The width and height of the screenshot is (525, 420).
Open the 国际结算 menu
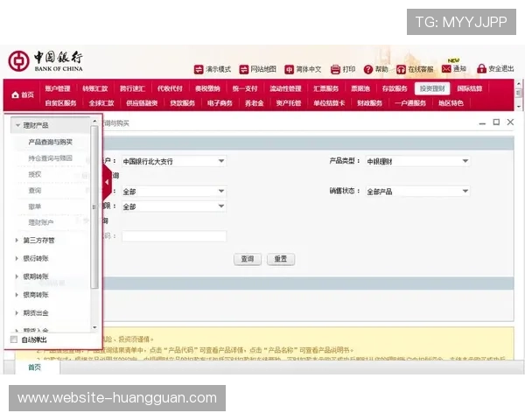469,88
